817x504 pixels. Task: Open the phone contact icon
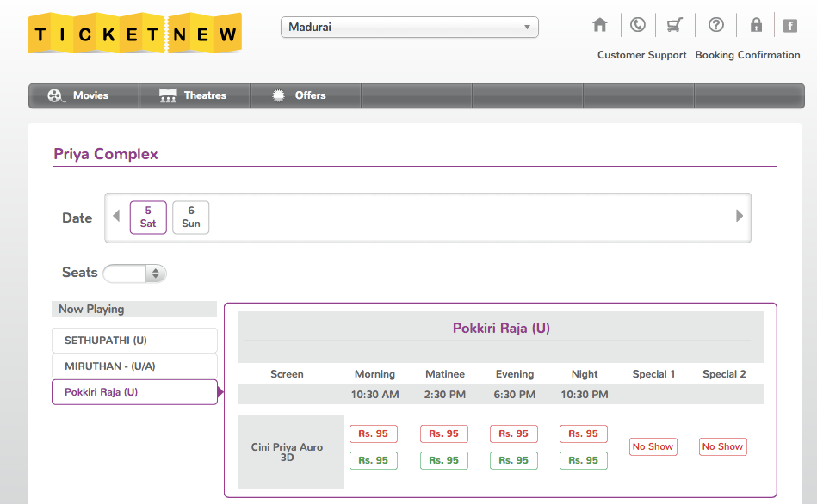[x=637, y=24]
